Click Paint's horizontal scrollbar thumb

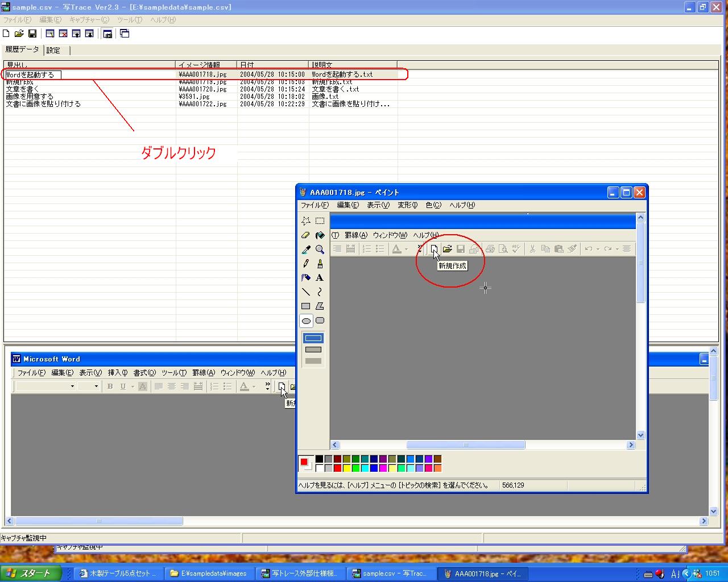tap(466, 445)
